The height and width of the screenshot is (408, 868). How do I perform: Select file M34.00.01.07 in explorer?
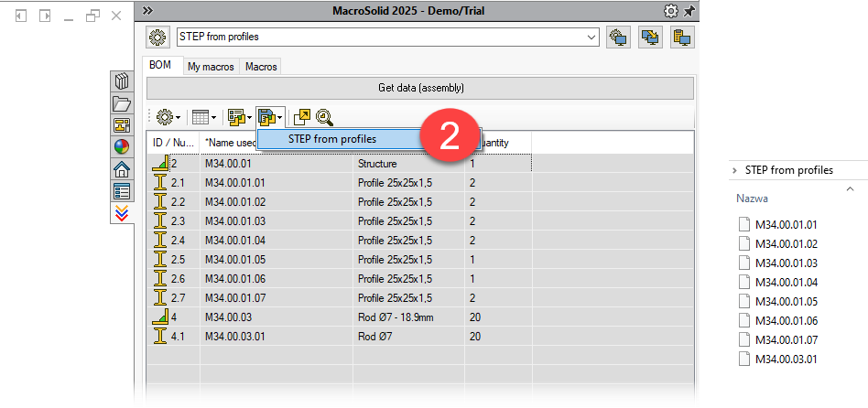pyautogui.click(x=778, y=340)
